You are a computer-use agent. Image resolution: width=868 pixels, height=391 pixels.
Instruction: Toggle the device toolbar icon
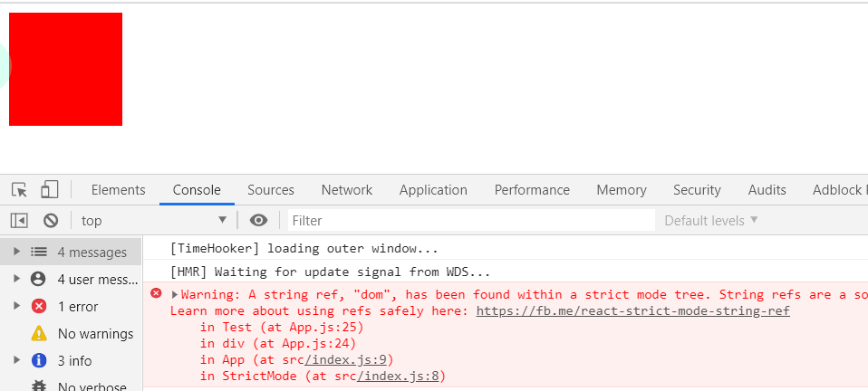[x=49, y=189]
